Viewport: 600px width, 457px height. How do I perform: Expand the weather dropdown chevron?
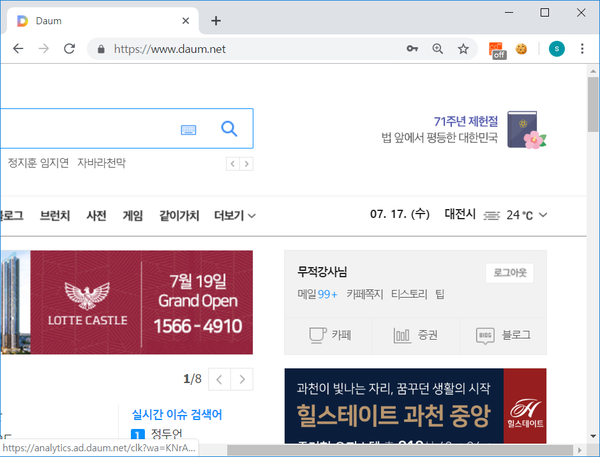(543, 215)
